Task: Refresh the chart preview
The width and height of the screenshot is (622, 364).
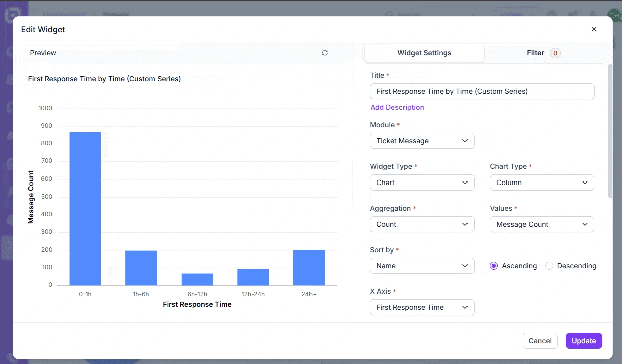Action: (x=325, y=52)
